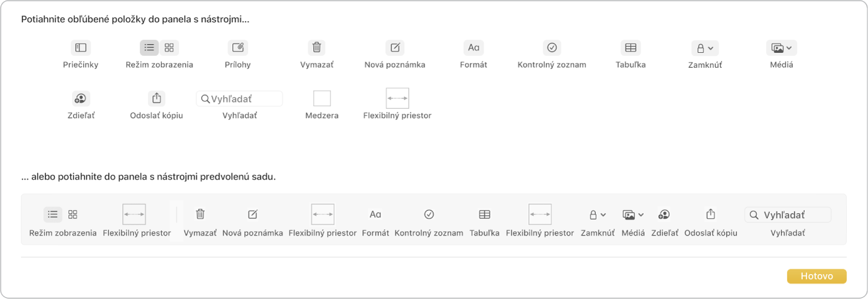Click the Tabuľka table icon in top palette

tap(630, 48)
